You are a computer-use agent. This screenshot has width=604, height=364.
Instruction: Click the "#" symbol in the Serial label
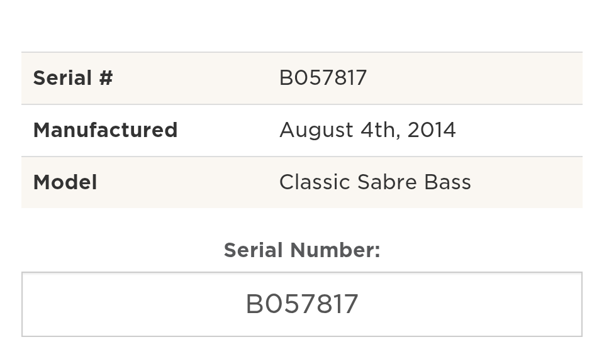[x=106, y=79]
